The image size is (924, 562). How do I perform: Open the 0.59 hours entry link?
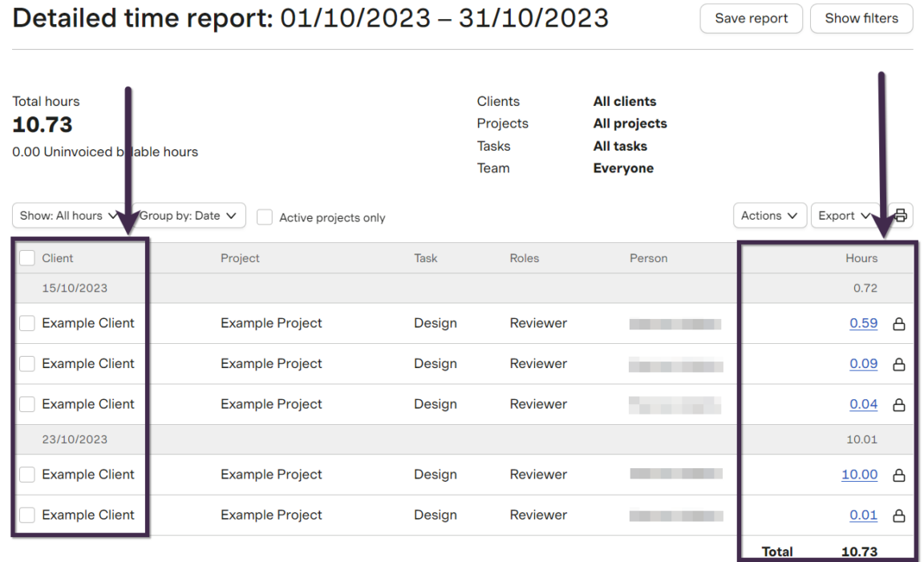point(863,323)
